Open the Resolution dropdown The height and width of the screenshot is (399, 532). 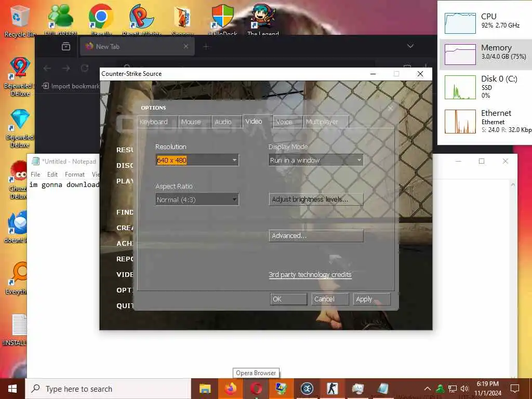coord(197,160)
